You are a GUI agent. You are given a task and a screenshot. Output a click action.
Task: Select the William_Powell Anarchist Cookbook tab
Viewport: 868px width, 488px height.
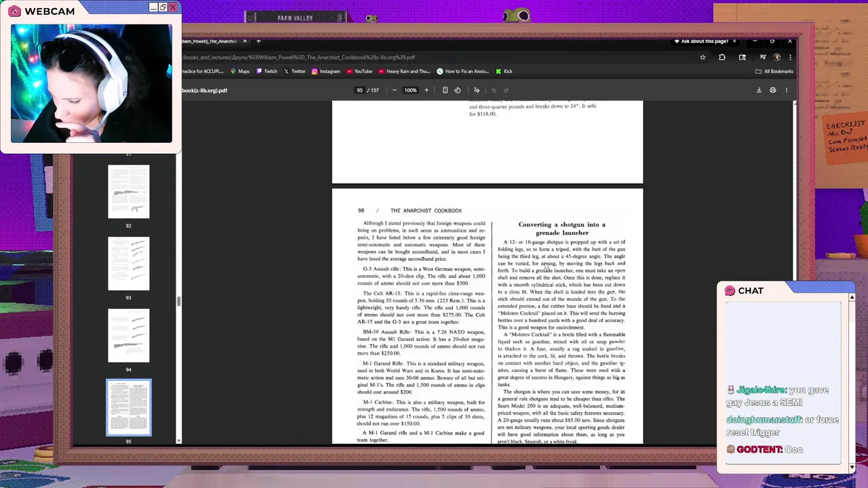tap(209, 41)
